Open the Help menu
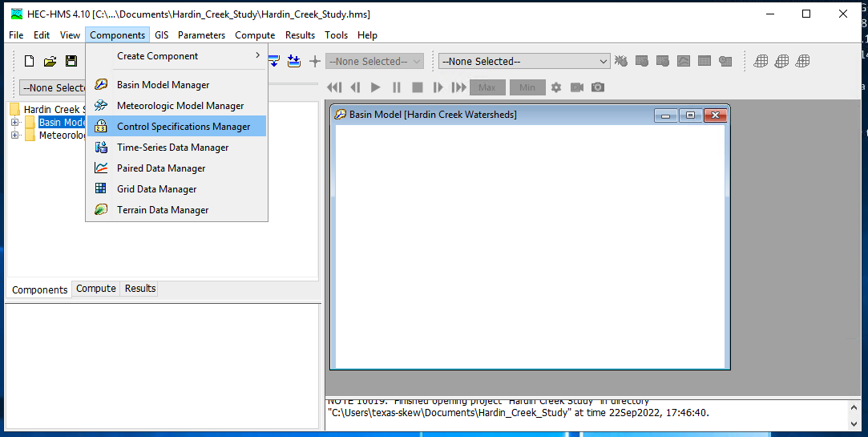 367,35
